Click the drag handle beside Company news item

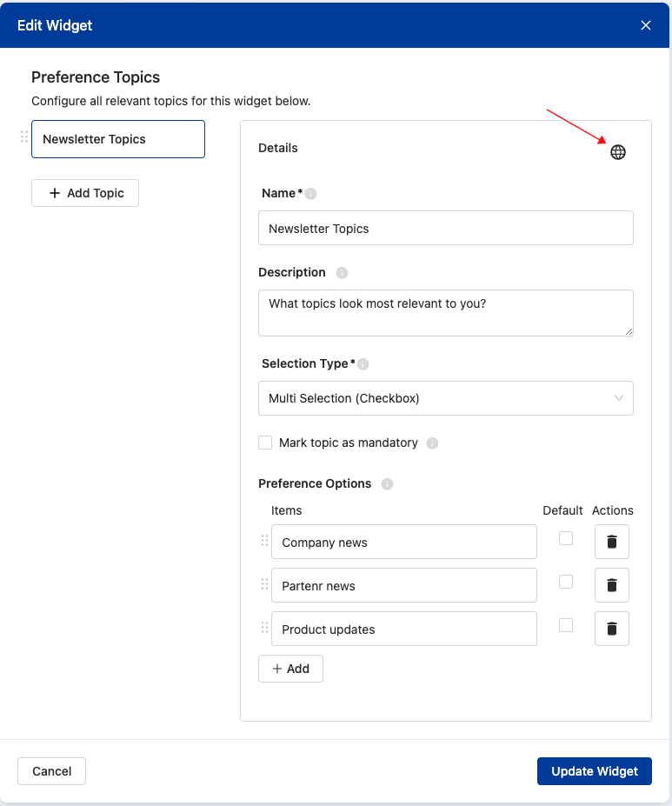[x=263, y=540]
